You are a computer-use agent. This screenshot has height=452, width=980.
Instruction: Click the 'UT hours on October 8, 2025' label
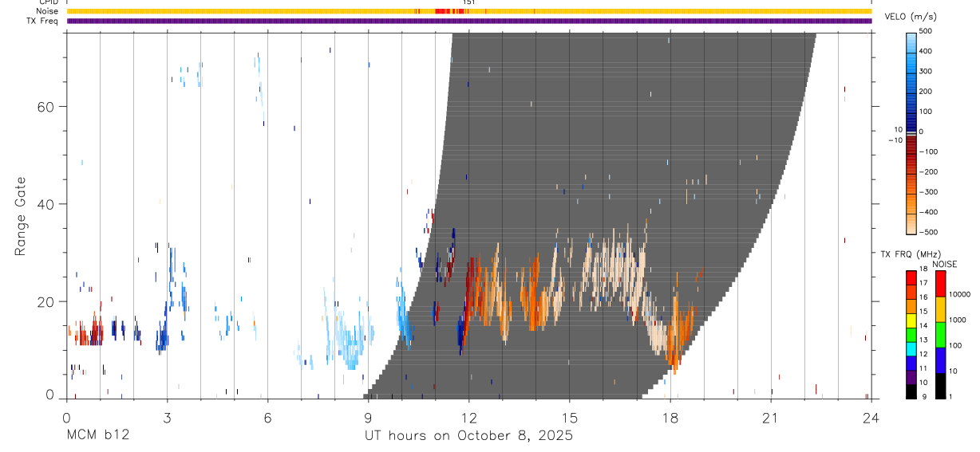[x=469, y=436]
